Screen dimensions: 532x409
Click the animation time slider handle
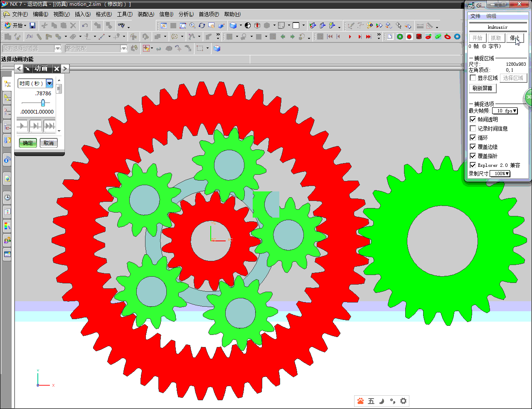click(43, 103)
